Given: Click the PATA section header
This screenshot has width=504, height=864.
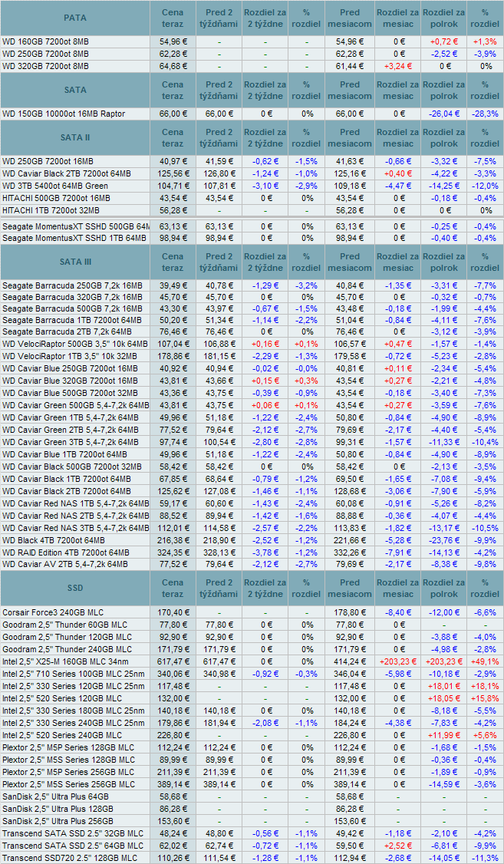Looking at the screenshot, I should point(75,18).
